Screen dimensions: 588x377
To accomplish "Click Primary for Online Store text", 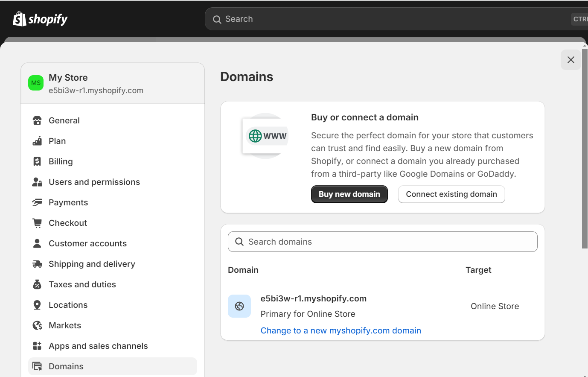I will (x=308, y=314).
